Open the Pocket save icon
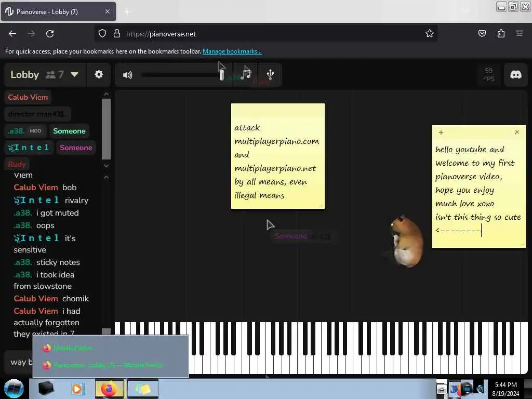The width and height of the screenshot is (532, 399). tap(482, 34)
